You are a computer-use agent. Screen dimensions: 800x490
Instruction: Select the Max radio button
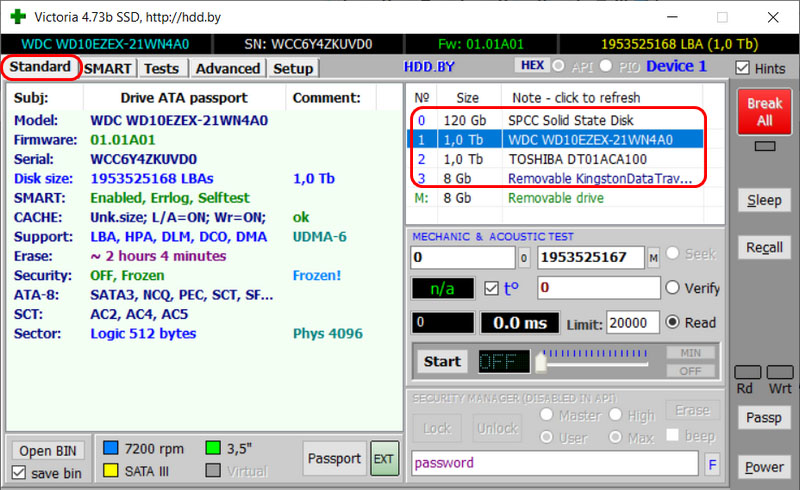click(615, 437)
